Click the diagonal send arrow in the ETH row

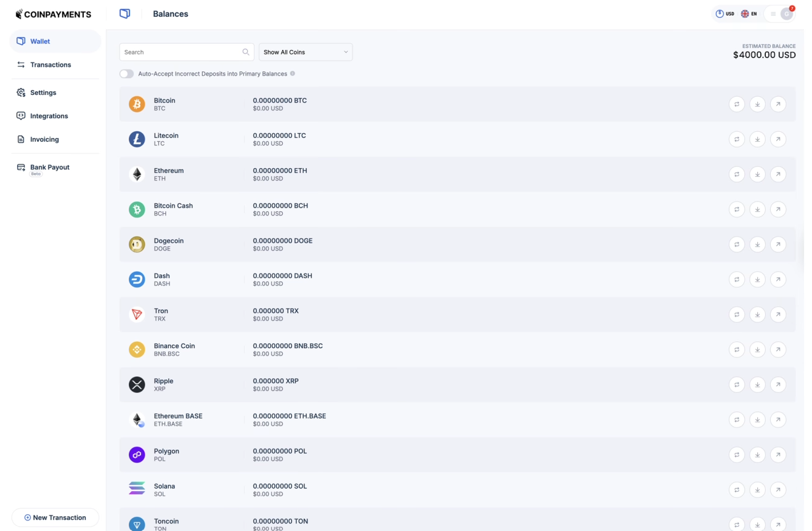(x=778, y=174)
